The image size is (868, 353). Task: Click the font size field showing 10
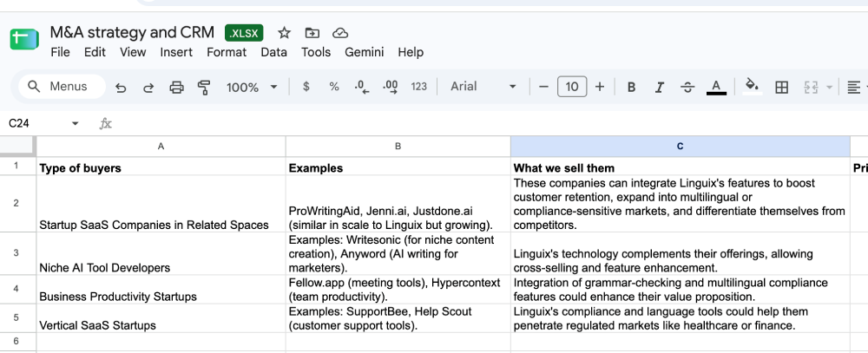[x=572, y=87]
